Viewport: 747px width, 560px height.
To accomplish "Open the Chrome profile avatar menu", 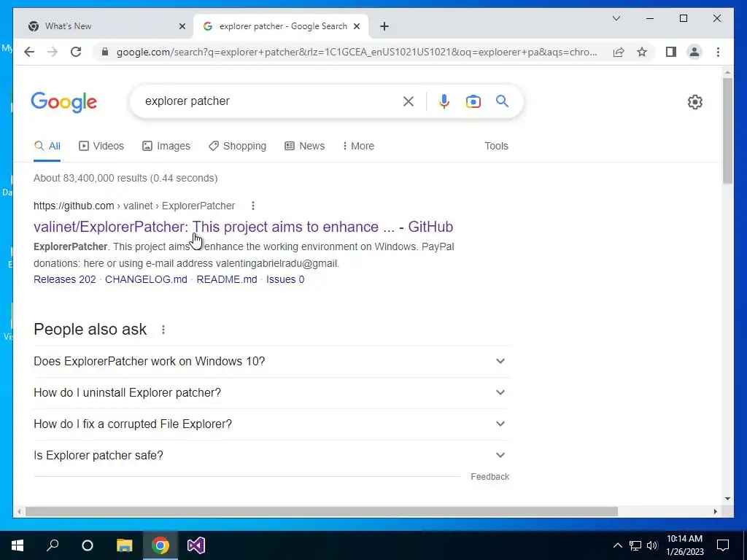I will pyautogui.click(x=694, y=52).
